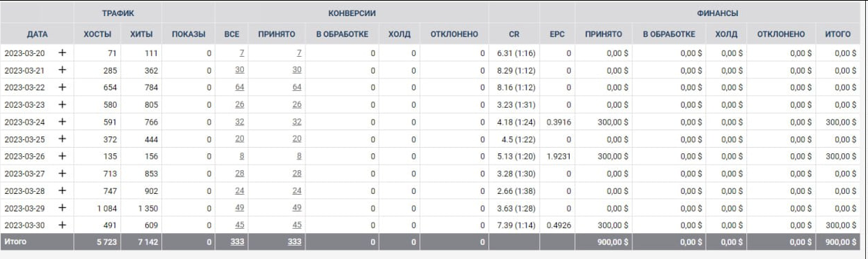Image resolution: width=868 pixels, height=259 pixels.
Task: Click the ХОСТЫ column header
Action: click(96, 34)
